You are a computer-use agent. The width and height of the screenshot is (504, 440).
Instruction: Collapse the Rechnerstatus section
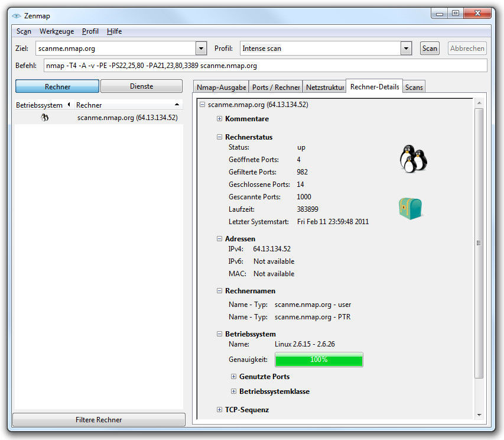[219, 137]
